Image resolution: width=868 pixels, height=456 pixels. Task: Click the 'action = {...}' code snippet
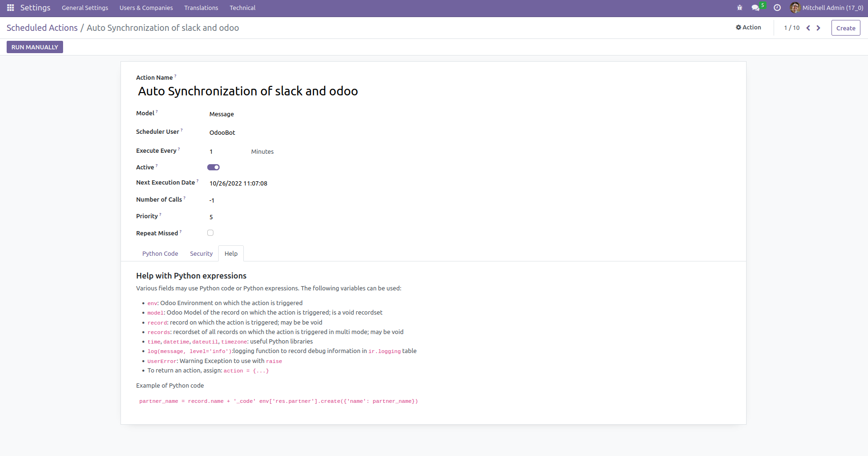(x=246, y=371)
